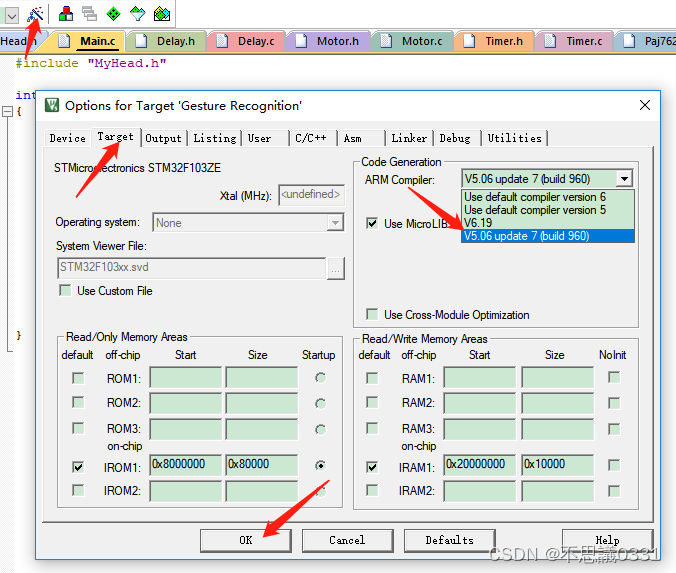Open the Device tab in Options dialog
This screenshot has width=676, height=573.
[67, 138]
